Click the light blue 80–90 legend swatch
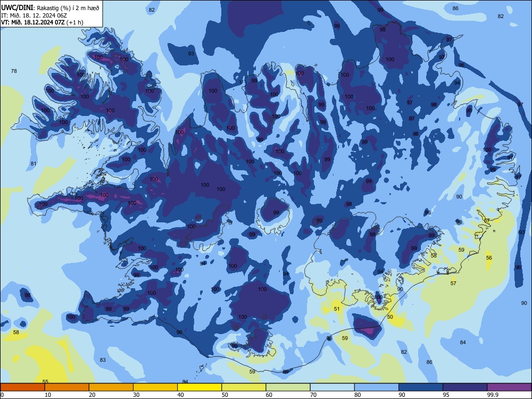Screen dimensions: 532x399 tap(377, 387)
